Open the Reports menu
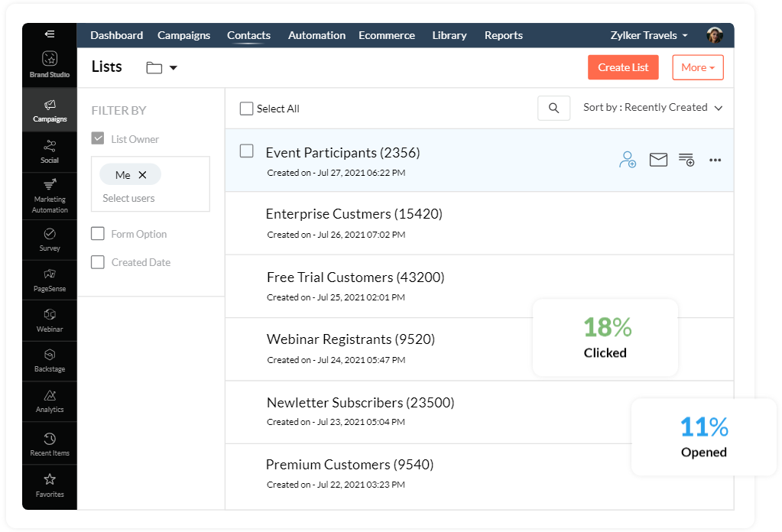This screenshot has width=782, height=532. 504,35
